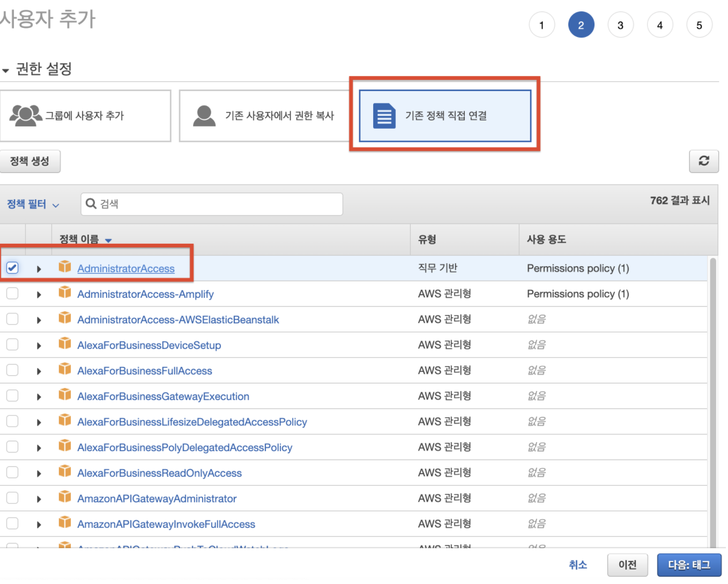
Task: Jump to wizard step 3
Action: [620, 25]
